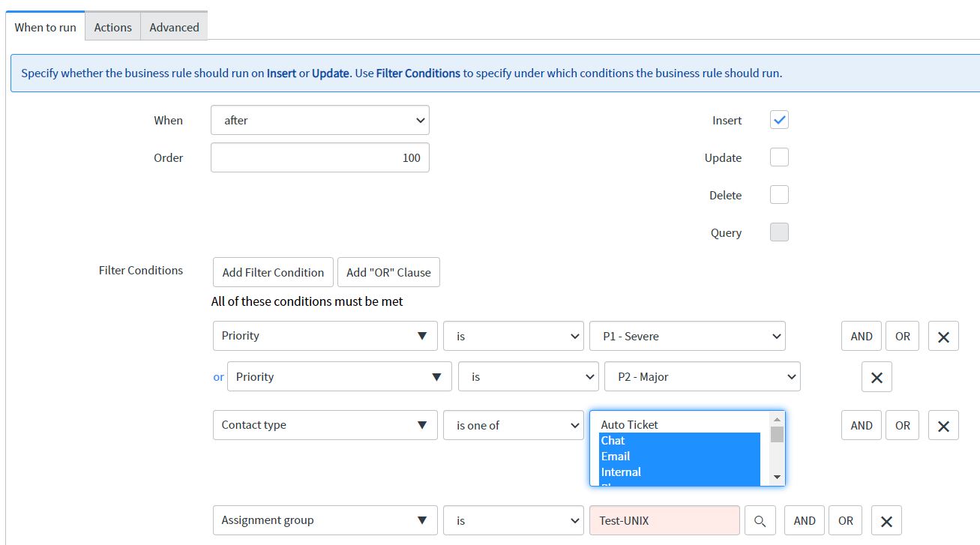980x545 pixels.
Task: Click the Contact type list scrollbar thumb
Action: coord(777,434)
